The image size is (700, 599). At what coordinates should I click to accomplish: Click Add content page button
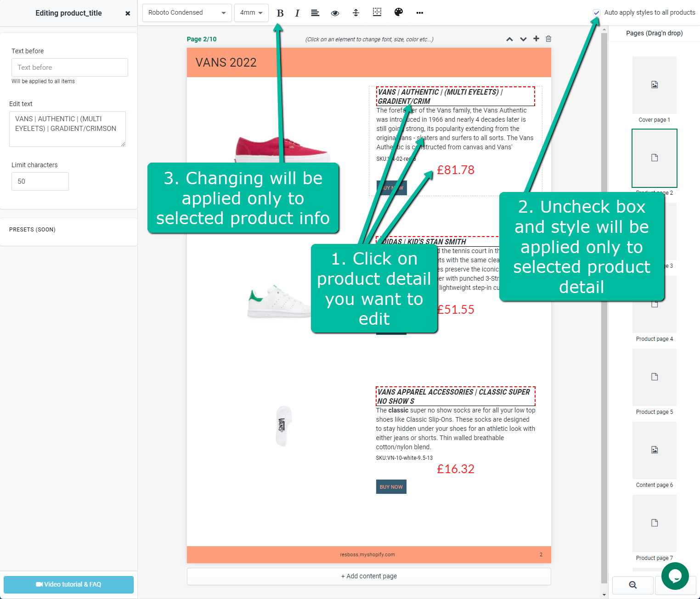tap(369, 576)
